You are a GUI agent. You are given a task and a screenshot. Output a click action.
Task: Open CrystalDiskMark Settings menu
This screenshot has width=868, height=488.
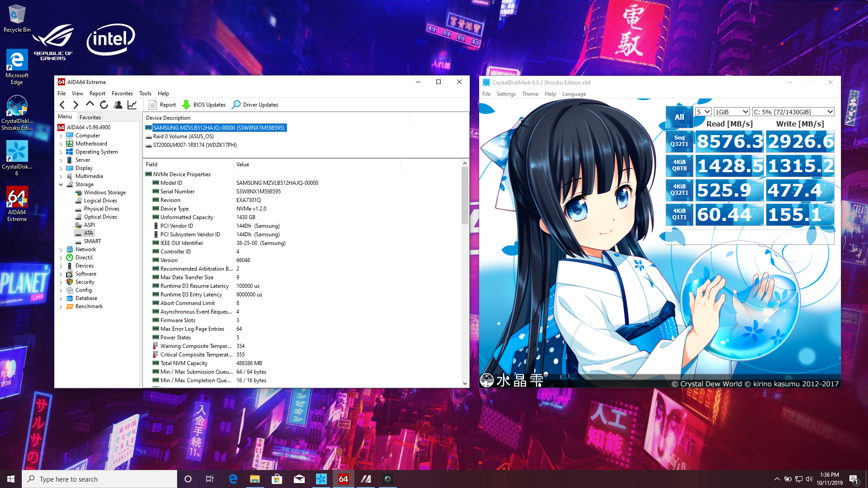(x=506, y=94)
